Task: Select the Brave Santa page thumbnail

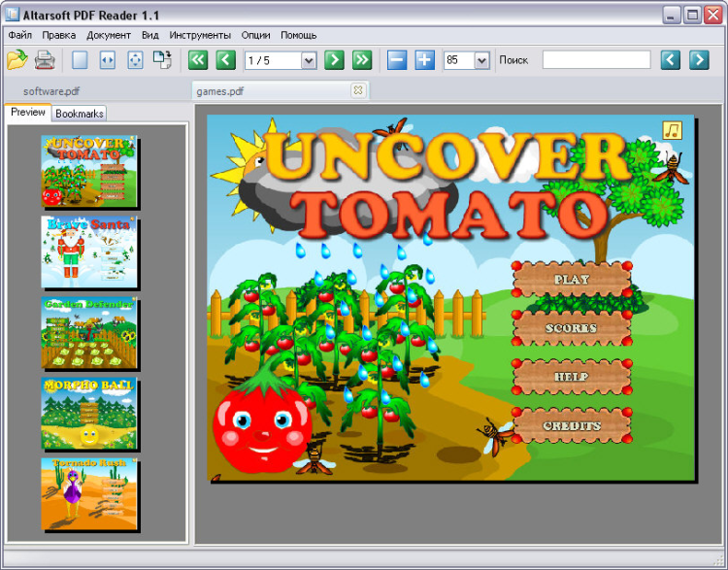Action: 89,251
